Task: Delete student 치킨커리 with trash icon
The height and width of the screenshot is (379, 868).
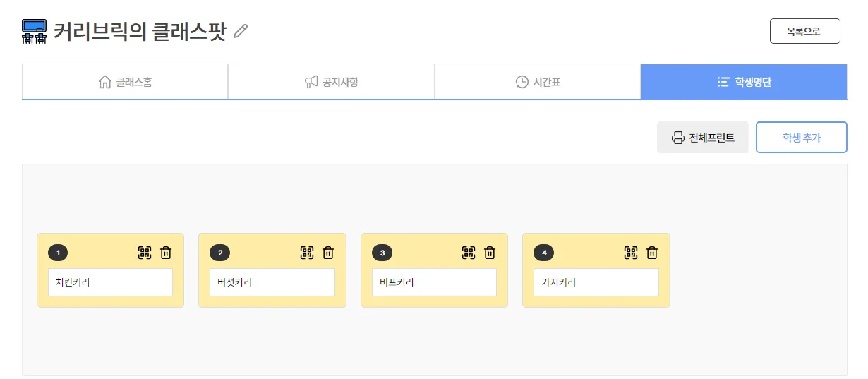Action: 166,253
